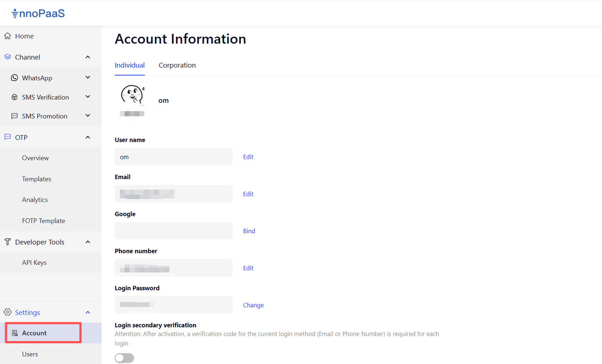Viewport: 602px width, 364px height.
Task: Click the WhatsApp icon in sidebar
Action: pyautogui.click(x=15, y=78)
